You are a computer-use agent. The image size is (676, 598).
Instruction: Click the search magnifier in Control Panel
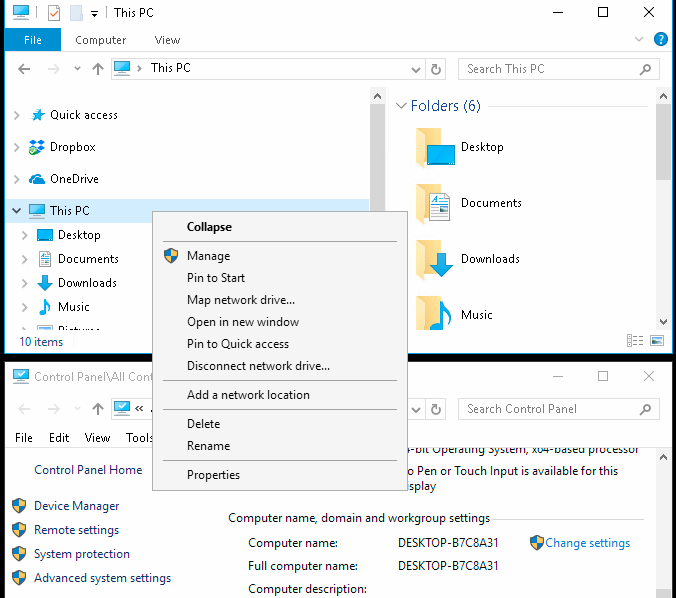[x=647, y=409]
